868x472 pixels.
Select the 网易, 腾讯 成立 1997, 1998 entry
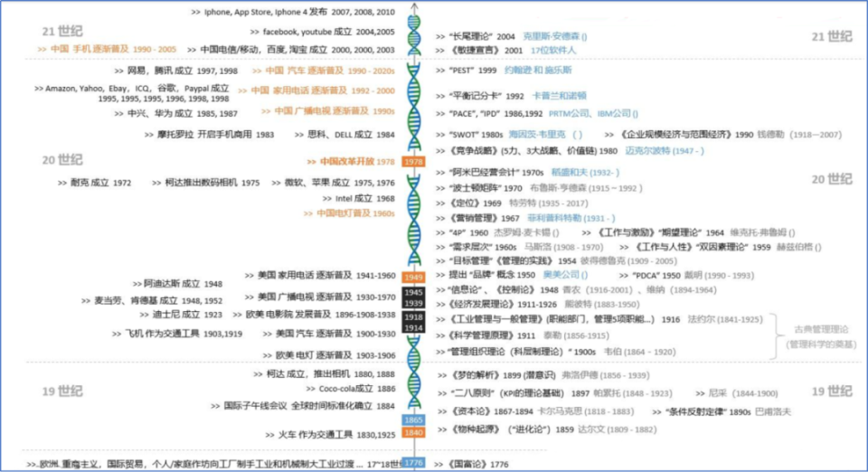pyautogui.click(x=176, y=71)
